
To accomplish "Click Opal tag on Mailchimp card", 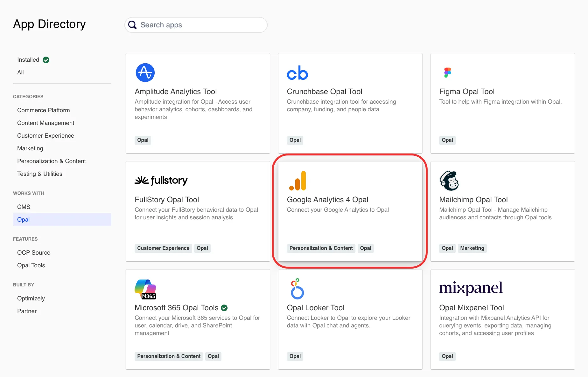I will (447, 248).
